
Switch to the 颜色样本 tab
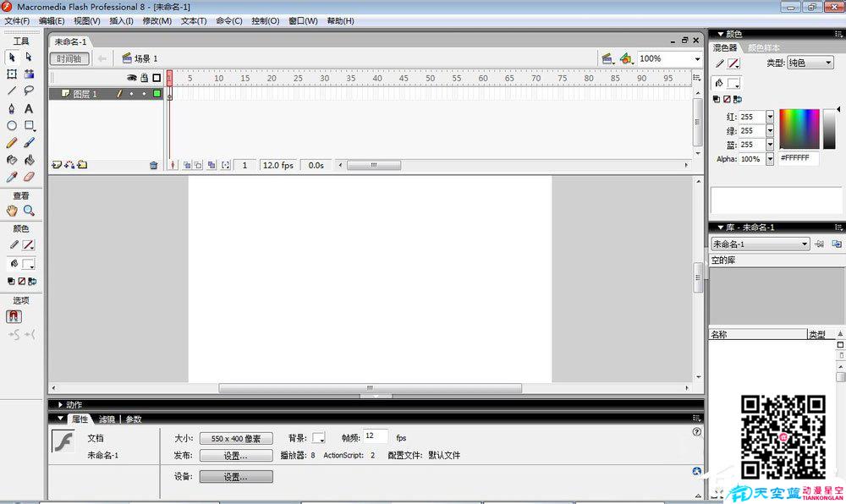pos(763,48)
